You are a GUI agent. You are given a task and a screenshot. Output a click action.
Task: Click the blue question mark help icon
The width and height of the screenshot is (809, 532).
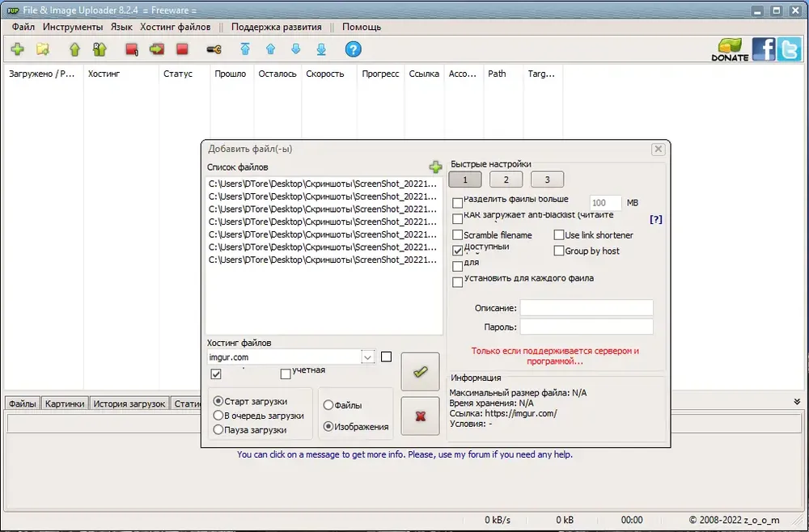tap(353, 49)
